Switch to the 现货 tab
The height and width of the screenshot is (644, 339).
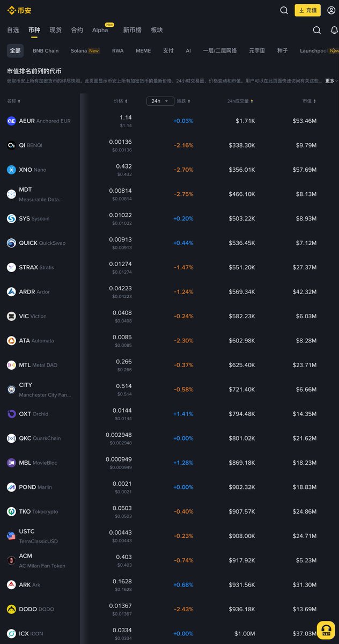coord(55,30)
